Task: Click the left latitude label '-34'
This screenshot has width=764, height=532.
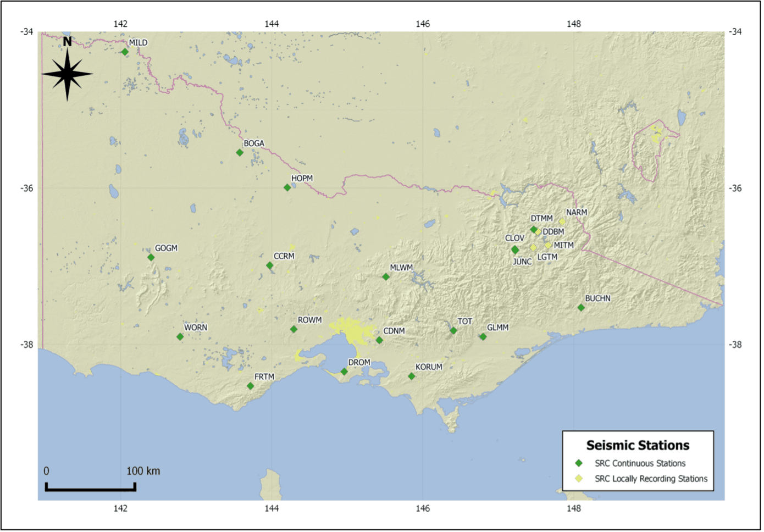Action: [x=26, y=31]
